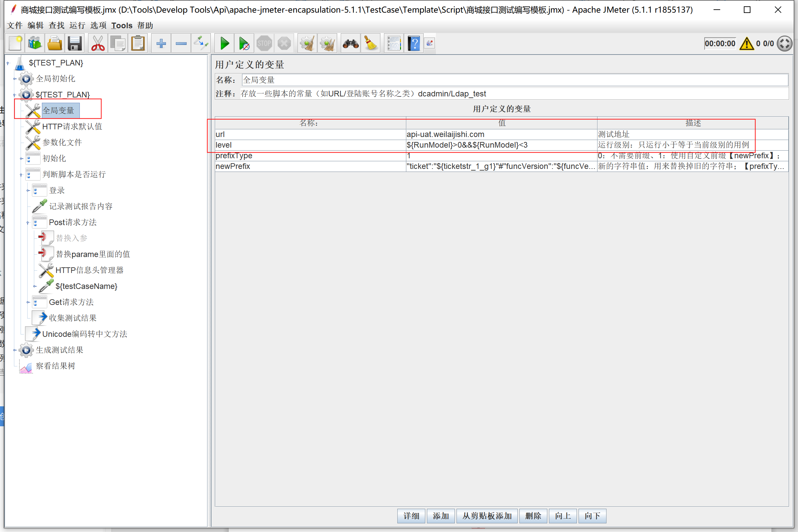Image resolution: width=798 pixels, height=532 pixels.
Task: Toggle the 初始化 controller tree expander
Action: click(21, 159)
